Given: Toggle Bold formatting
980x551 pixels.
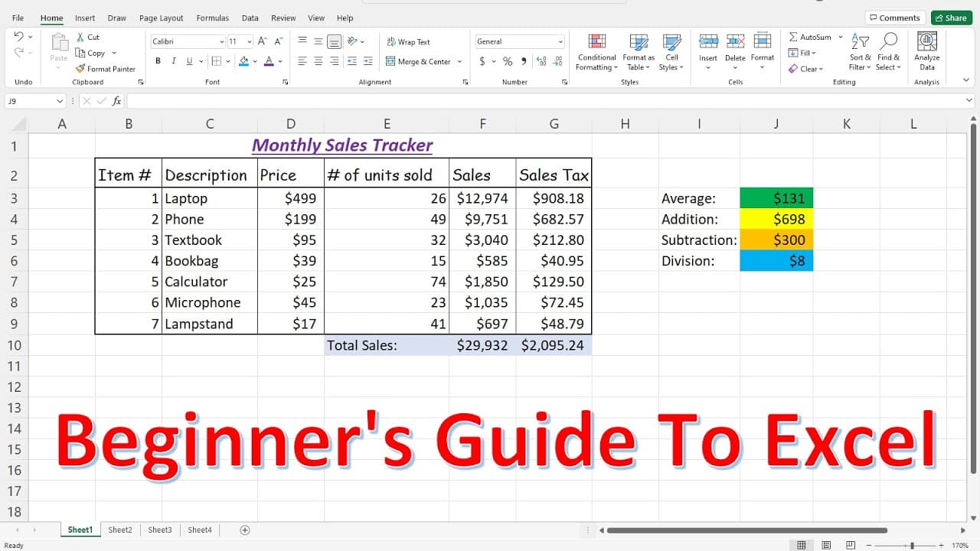Looking at the screenshot, I should (x=158, y=61).
